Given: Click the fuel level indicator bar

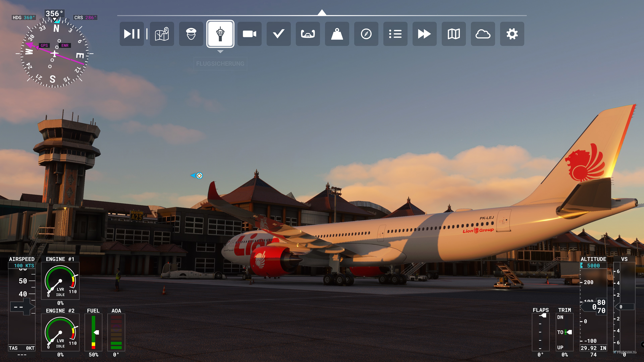Looking at the screenshot, I should [x=93, y=332].
